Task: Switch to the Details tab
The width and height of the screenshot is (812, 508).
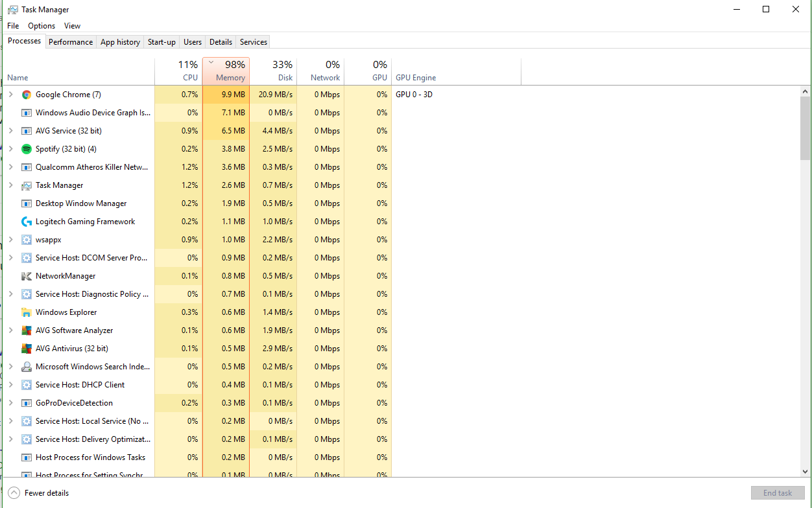Action: coord(221,42)
